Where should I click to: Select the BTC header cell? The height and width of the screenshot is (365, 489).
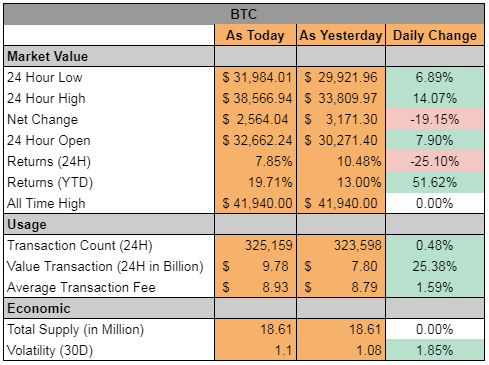[x=244, y=14]
